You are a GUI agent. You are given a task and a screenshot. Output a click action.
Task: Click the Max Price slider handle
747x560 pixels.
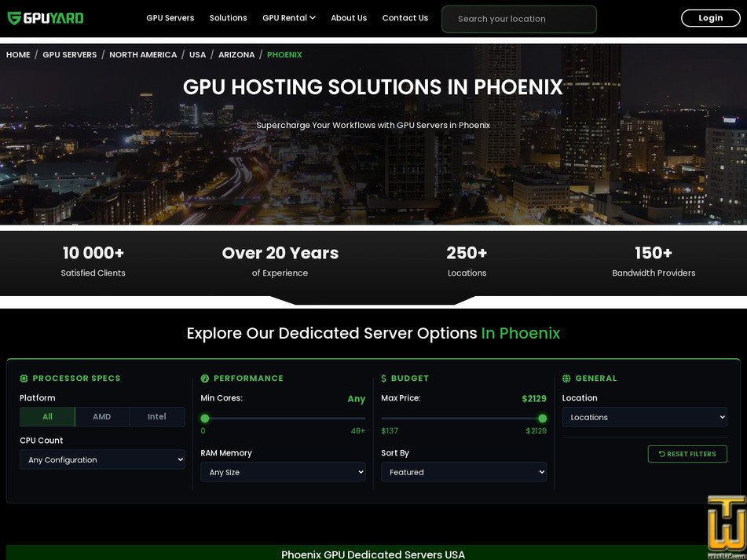[542, 419]
